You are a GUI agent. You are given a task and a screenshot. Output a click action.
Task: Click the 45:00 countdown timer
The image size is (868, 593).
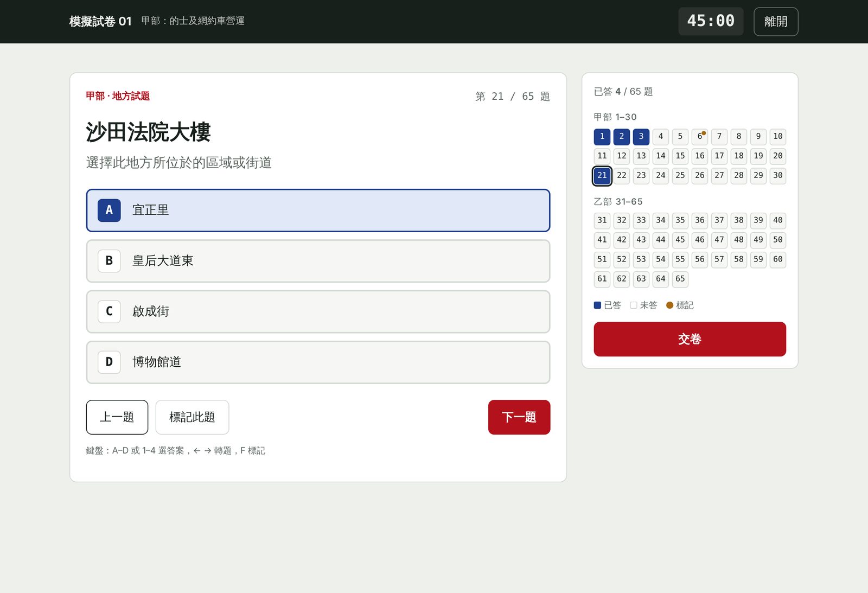pyautogui.click(x=711, y=21)
